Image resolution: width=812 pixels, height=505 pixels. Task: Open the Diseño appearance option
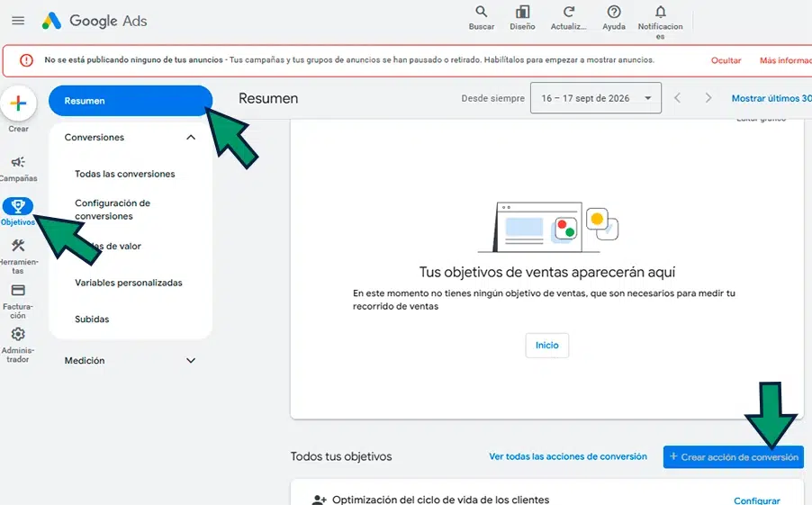pyautogui.click(x=522, y=18)
